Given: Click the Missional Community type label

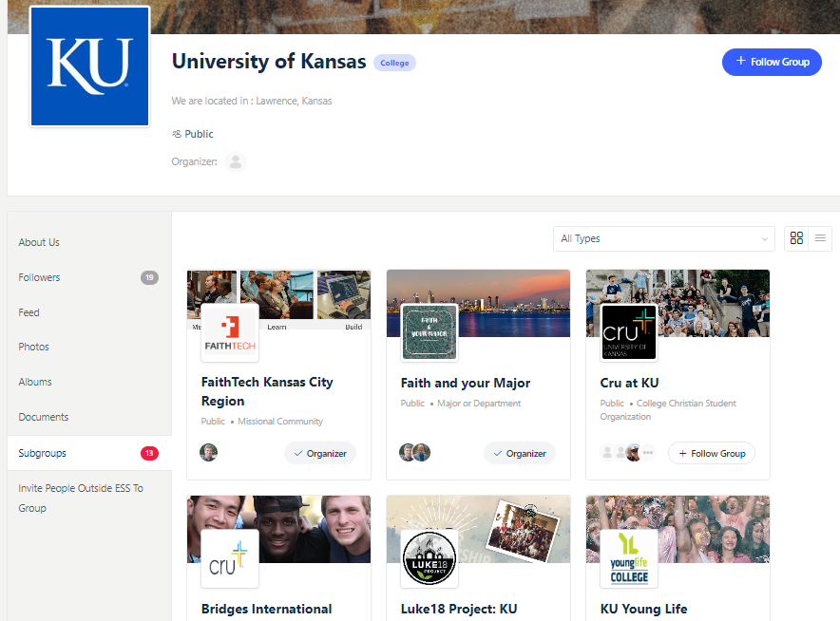Looking at the screenshot, I should [280, 422].
